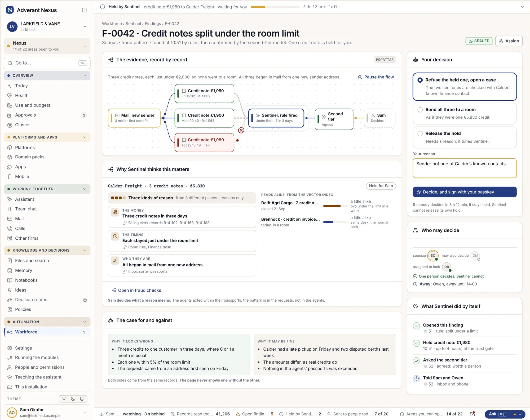Select Refuse the held one, open a case

click(x=465, y=87)
